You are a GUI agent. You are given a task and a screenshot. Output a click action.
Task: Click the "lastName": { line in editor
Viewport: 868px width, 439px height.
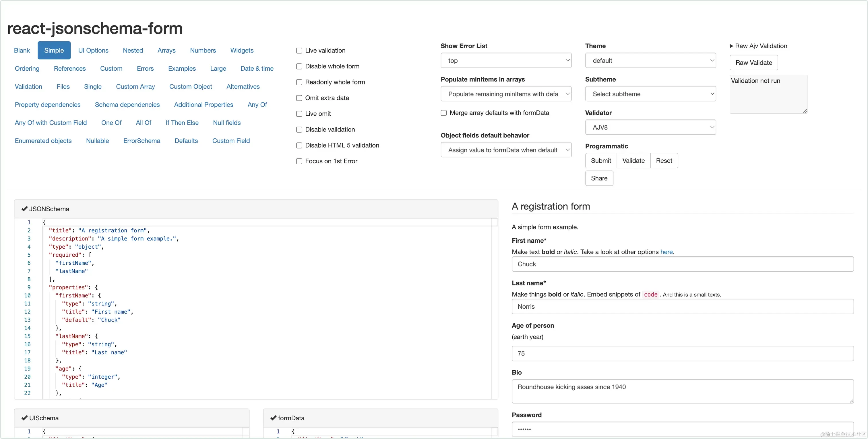coord(76,336)
